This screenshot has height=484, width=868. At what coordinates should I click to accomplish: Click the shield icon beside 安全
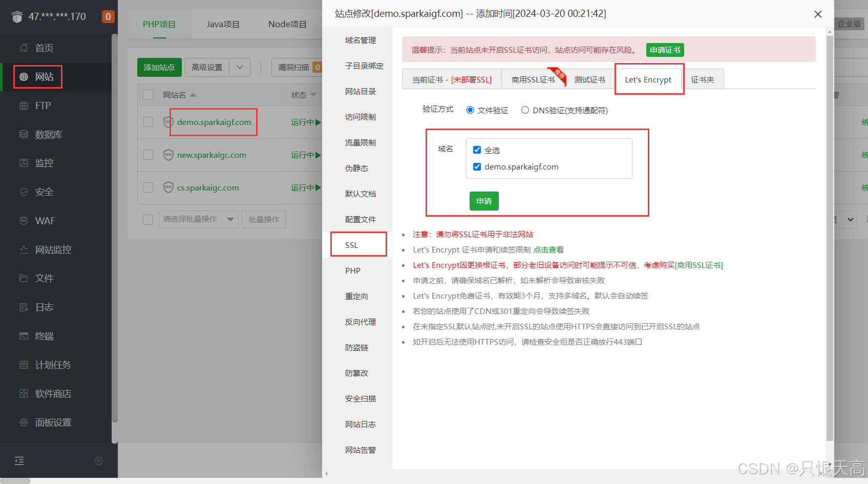pyautogui.click(x=24, y=192)
